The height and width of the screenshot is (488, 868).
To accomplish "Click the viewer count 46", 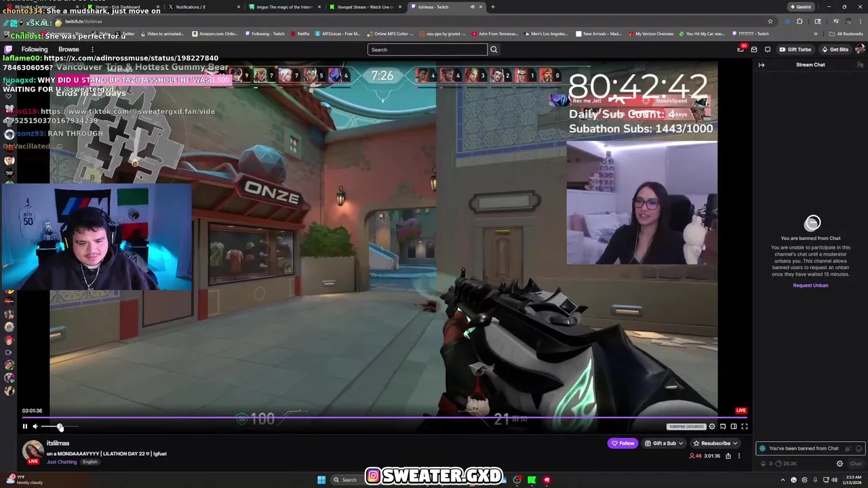I will point(695,455).
